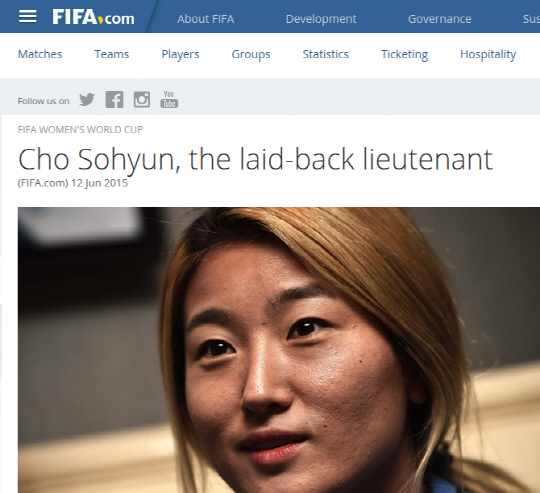This screenshot has height=493, width=540.
Task: Click the FIFA Women's World Cup link
Action: (80, 129)
